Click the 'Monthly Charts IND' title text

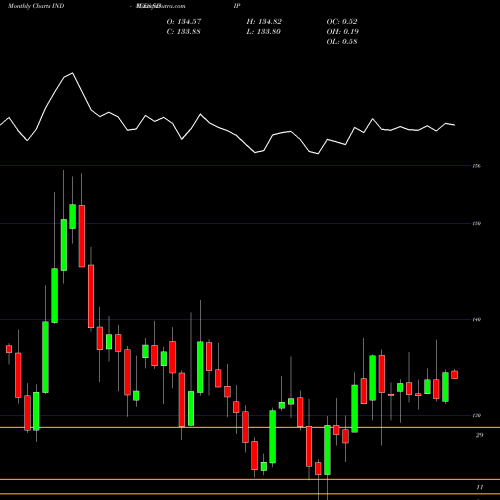pyautogui.click(x=36, y=6)
